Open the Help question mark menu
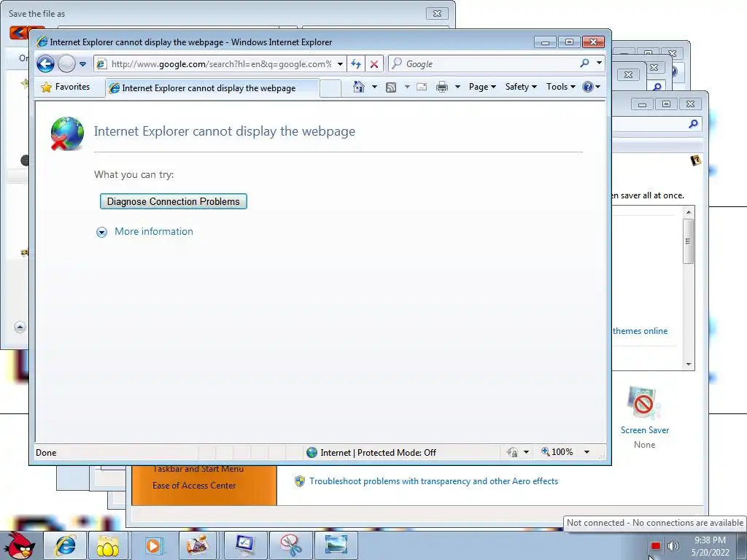Image resolution: width=747 pixels, height=560 pixels. (x=591, y=87)
